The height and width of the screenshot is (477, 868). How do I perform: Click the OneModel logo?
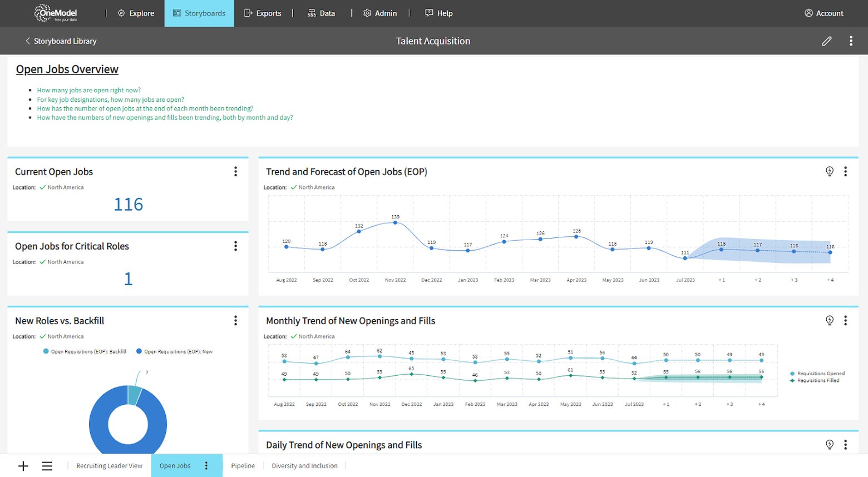click(x=55, y=13)
